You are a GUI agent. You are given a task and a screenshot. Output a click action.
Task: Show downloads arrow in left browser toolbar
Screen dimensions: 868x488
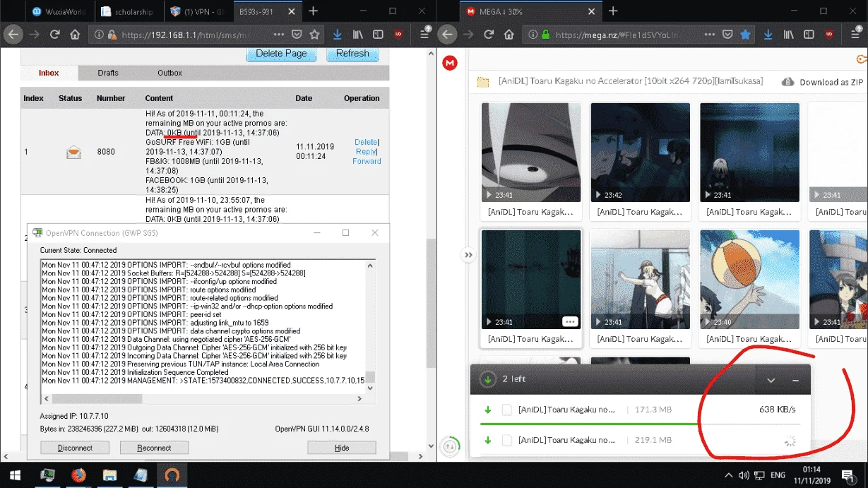pos(338,35)
